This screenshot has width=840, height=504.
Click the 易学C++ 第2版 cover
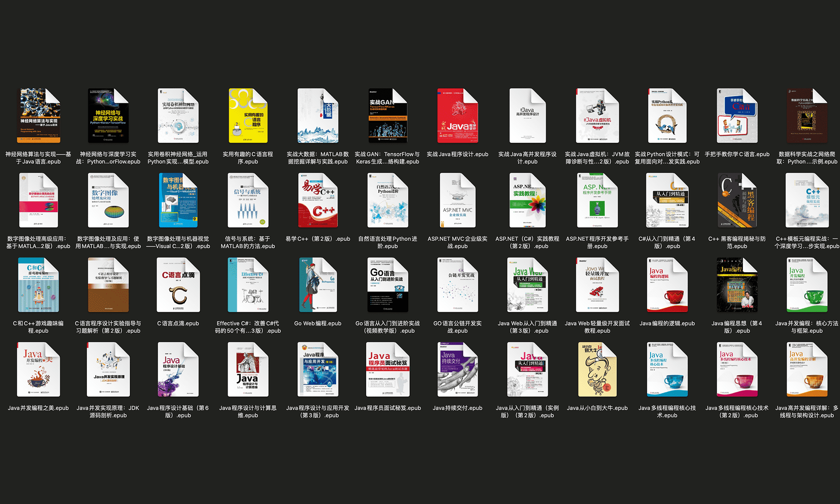click(x=318, y=200)
